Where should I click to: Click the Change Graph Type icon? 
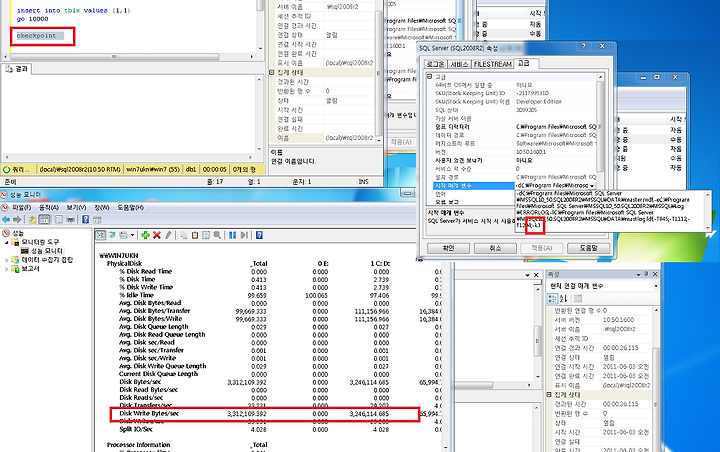point(124,235)
